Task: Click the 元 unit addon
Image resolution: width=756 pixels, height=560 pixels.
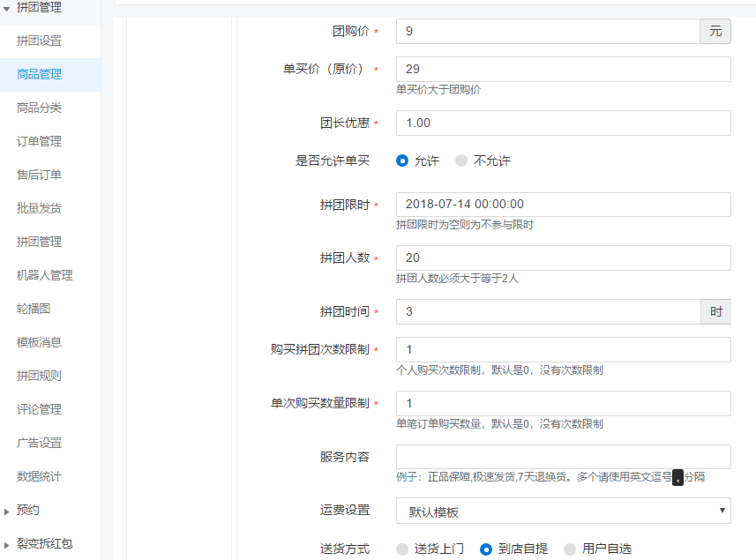Action: point(715,32)
